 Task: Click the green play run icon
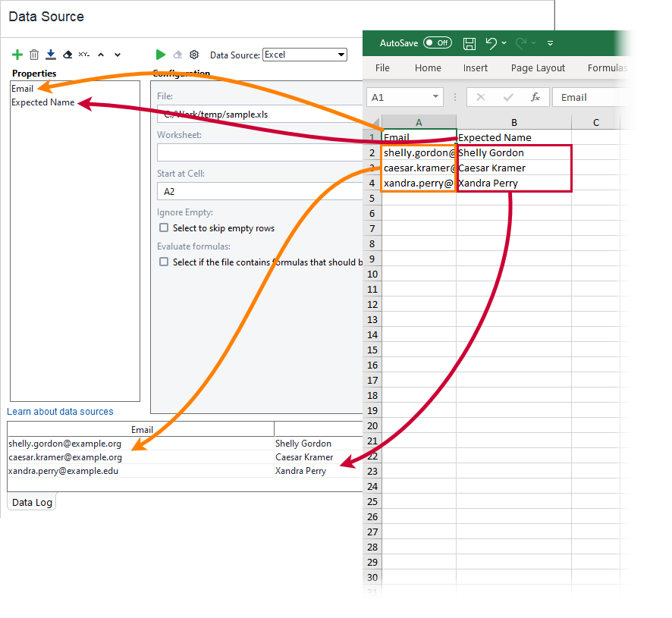coord(160,55)
